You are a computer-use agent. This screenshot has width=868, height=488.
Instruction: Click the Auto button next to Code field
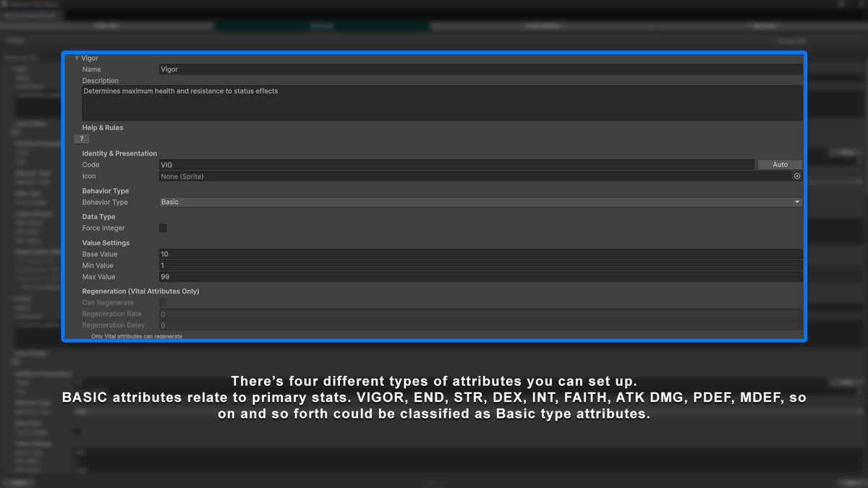click(x=780, y=164)
